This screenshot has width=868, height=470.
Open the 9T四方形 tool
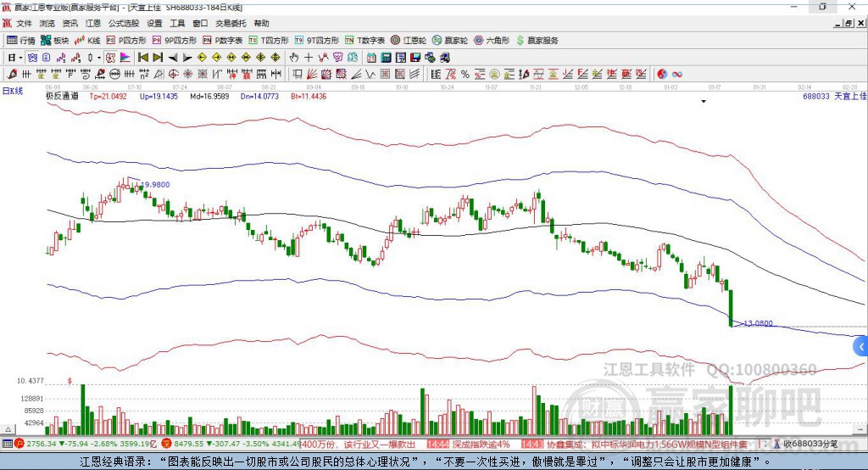[x=317, y=41]
